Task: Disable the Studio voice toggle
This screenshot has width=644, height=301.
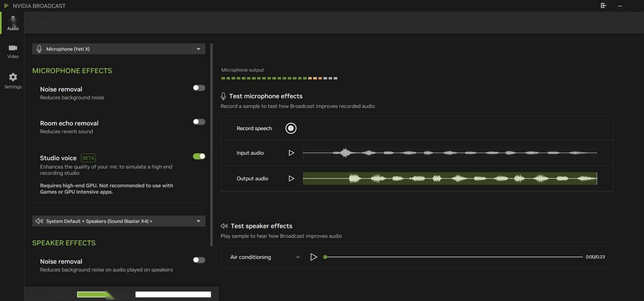Action: point(199,156)
